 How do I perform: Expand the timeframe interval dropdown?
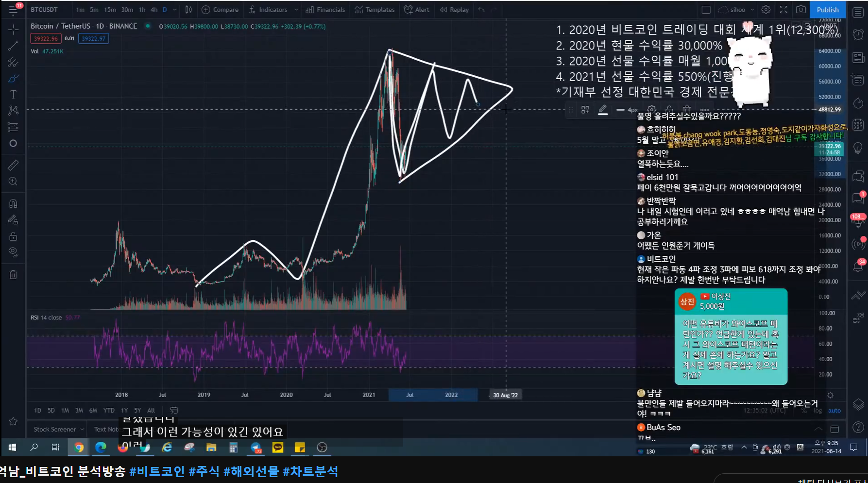point(175,10)
